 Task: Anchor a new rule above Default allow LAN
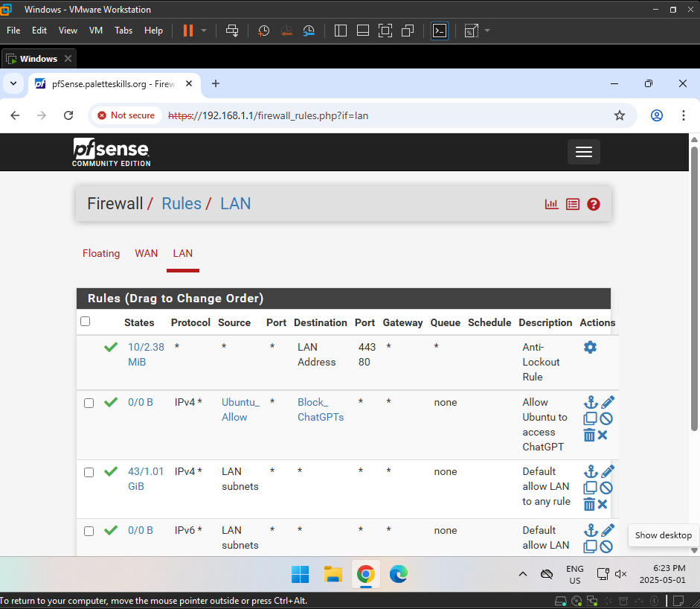click(x=591, y=471)
